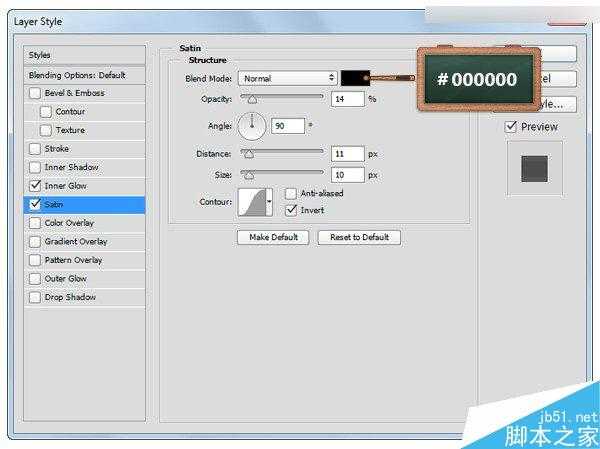The image size is (600, 449).
Task: Enable the Gradient Overlay checkbox
Action: [x=36, y=241]
